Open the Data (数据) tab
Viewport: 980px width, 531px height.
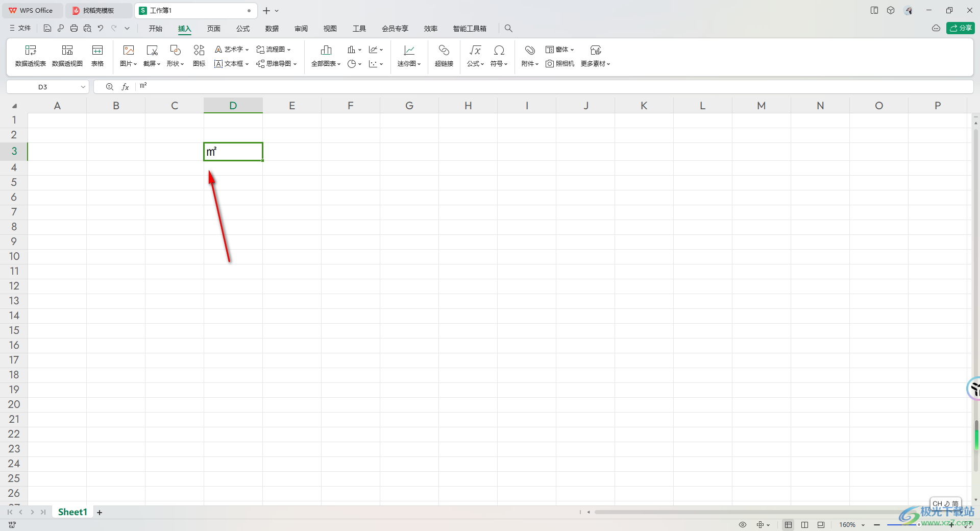[272, 29]
